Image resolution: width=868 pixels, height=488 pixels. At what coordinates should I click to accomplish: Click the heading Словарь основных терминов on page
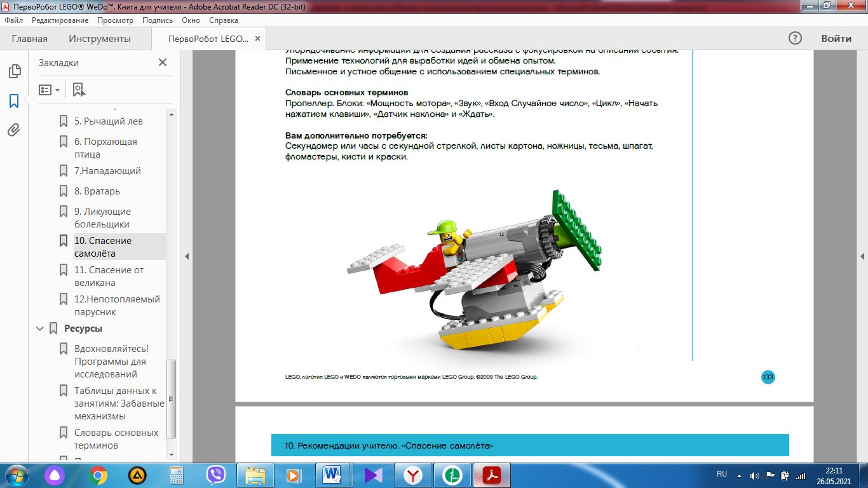click(346, 93)
